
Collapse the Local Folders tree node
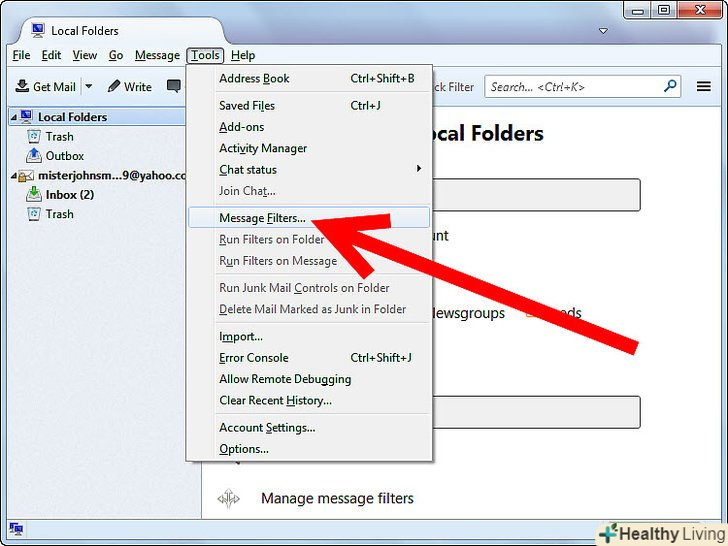pyautogui.click(x=13, y=117)
